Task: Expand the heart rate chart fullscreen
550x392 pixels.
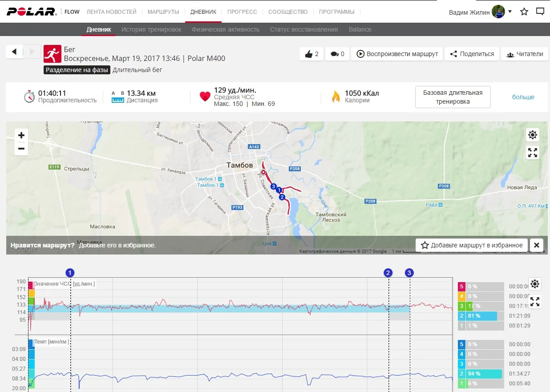Action: [x=535, y=302]
